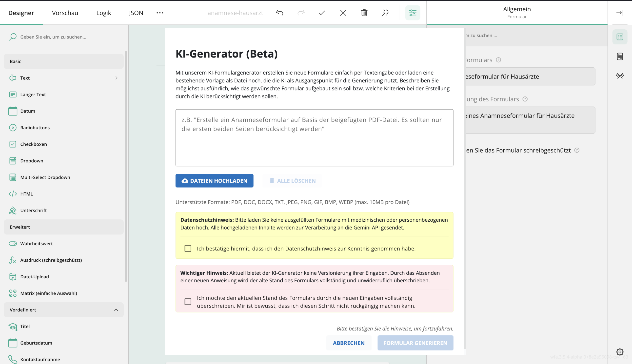The image size is (632, 364).
Task: Click the checkmark icon in toolbar
Action: pos(322,13)
